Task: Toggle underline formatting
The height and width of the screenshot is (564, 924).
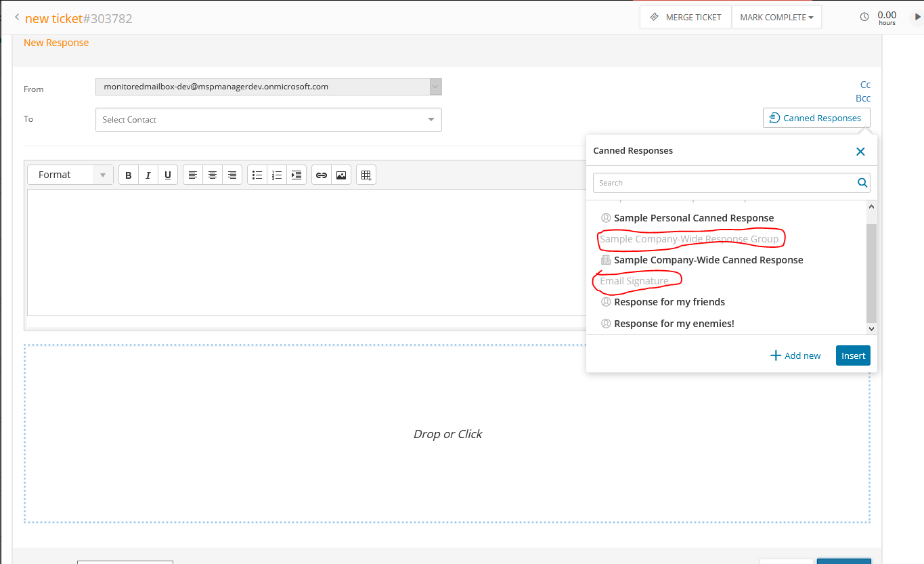Action: [167, 175]
